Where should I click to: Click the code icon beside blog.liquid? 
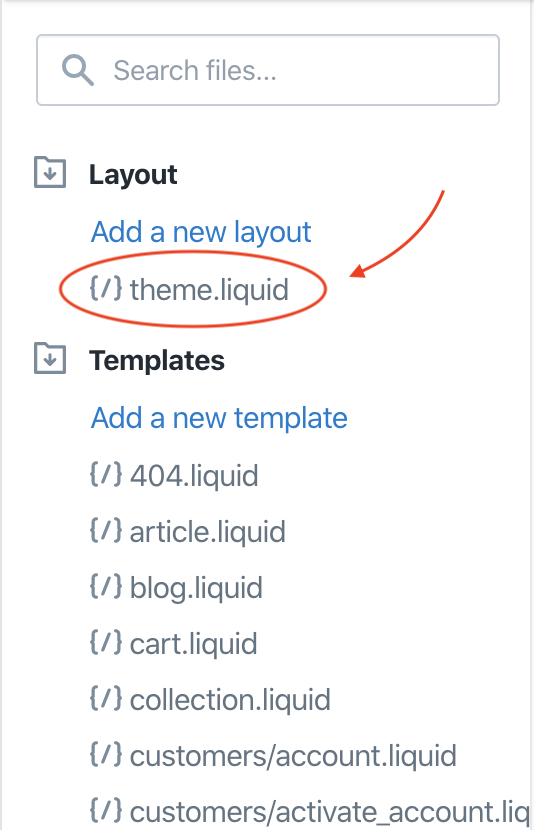click(x=106, y=586)
